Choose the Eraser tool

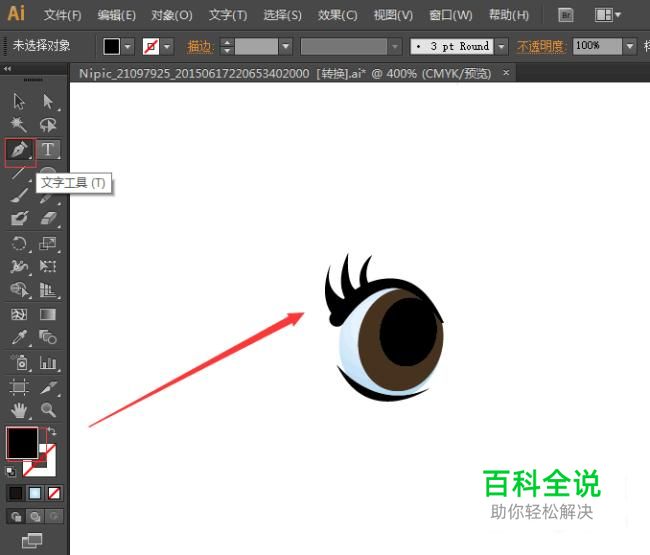pyautogui.click(x=48, y=218)
